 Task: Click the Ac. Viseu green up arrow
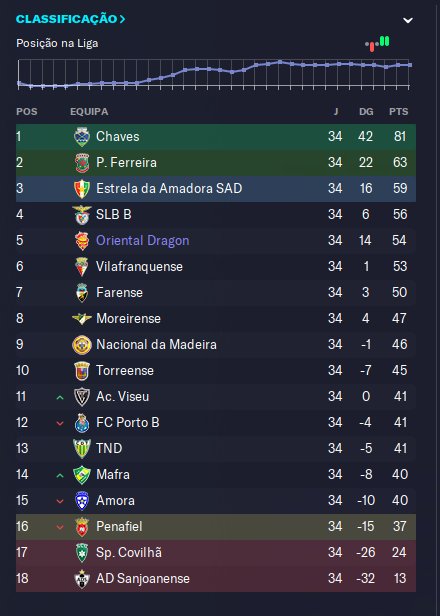point(60,397)
